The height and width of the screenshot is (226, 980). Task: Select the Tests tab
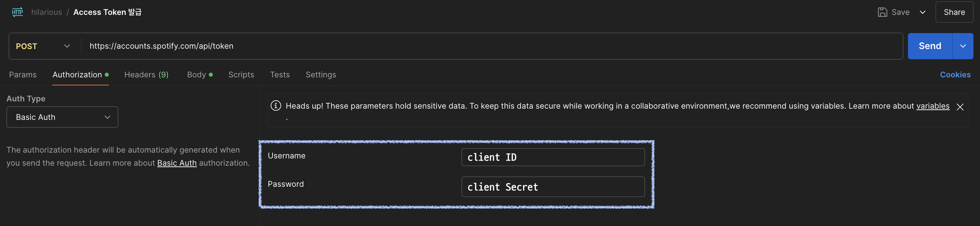coord(280,75)
